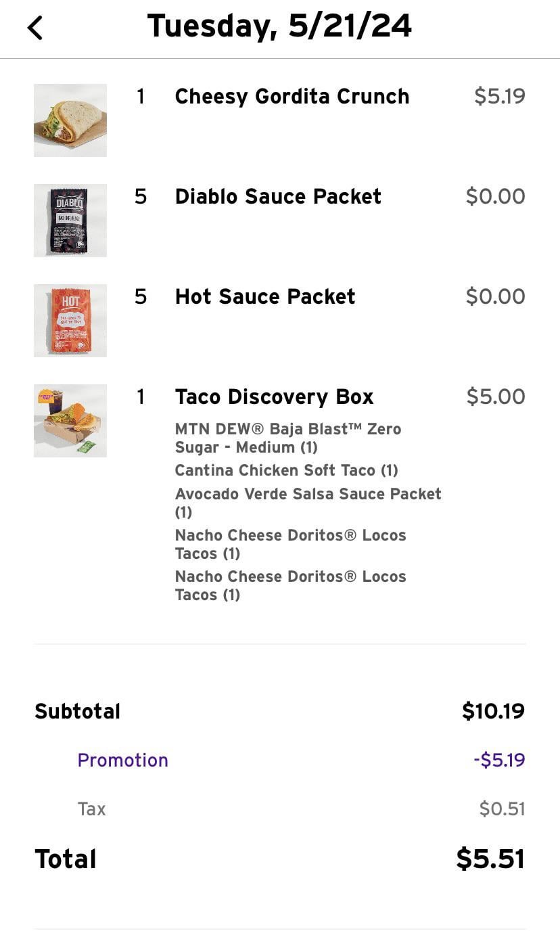This screenshot has width=560, height=931.
Task: Tap the $10.19 subtotal amount
Action: [493, 711]
